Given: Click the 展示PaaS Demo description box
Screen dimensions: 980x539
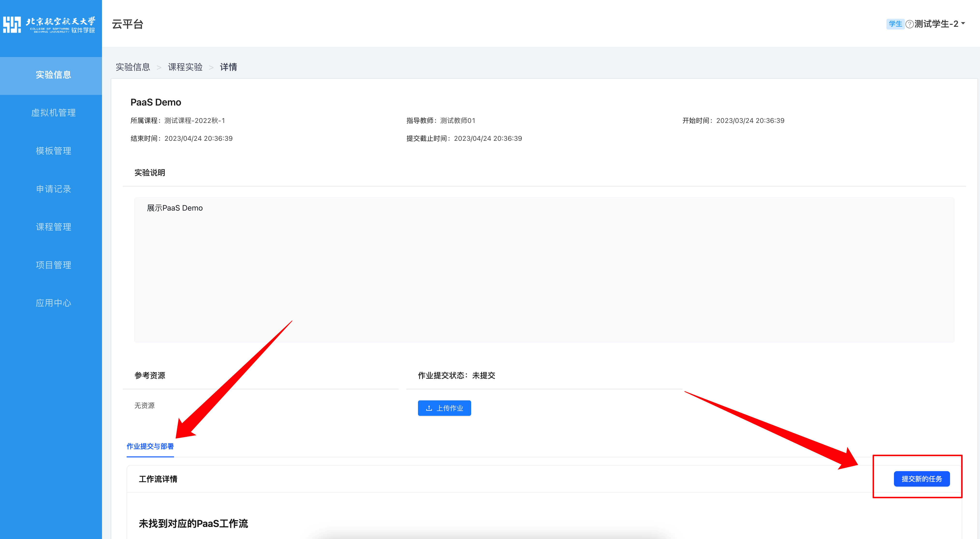Looking at the screenshot, I should click(544, 270).
